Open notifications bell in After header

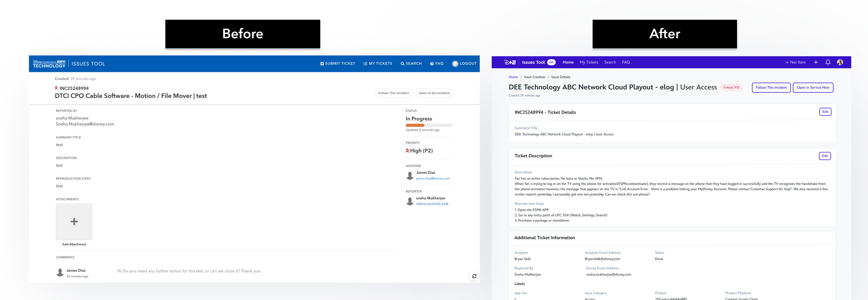(x=828, y=62)
